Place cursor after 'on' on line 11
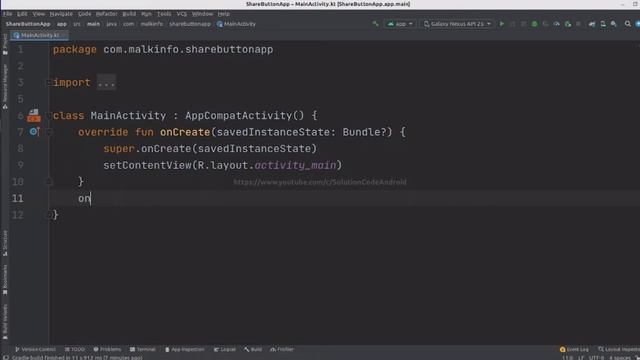Image resolution: width=640 pixels, height=360 pixels. pos(91,198)
